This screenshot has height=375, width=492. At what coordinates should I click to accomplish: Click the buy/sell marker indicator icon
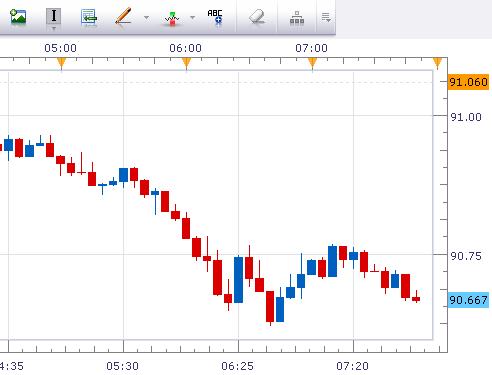172,18
